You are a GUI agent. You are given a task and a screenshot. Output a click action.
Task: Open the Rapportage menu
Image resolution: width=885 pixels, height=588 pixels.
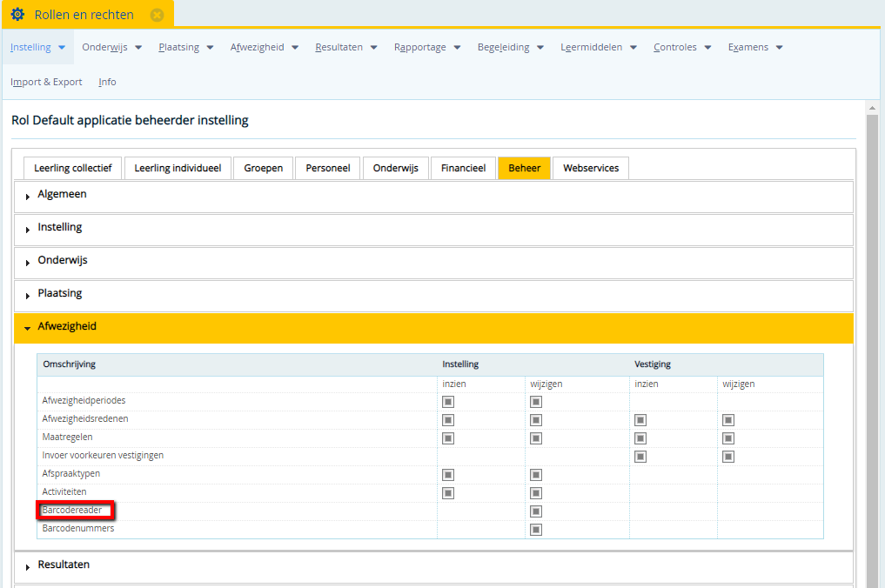pyautogui.click(x=427, y=47)
